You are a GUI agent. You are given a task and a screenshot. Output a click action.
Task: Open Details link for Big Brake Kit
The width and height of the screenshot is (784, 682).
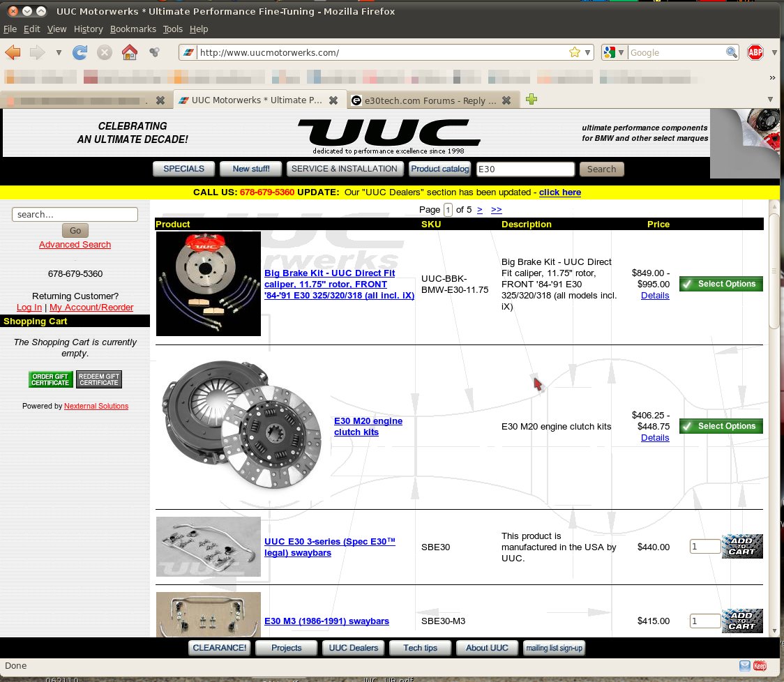click(x=655, y=296)
